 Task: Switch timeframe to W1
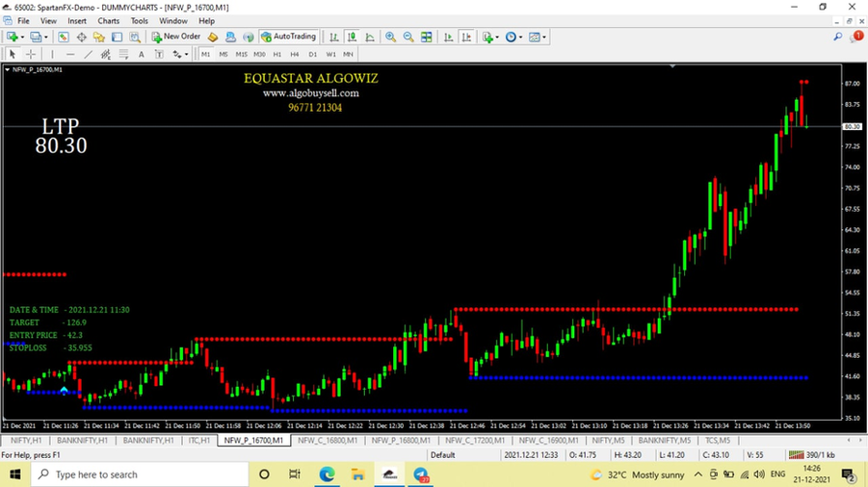point(330,54)
